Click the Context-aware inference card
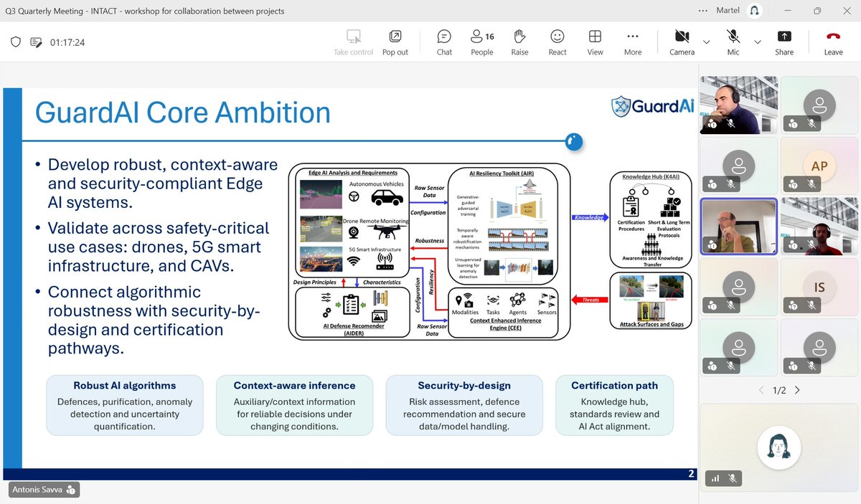 click(294, 405)
